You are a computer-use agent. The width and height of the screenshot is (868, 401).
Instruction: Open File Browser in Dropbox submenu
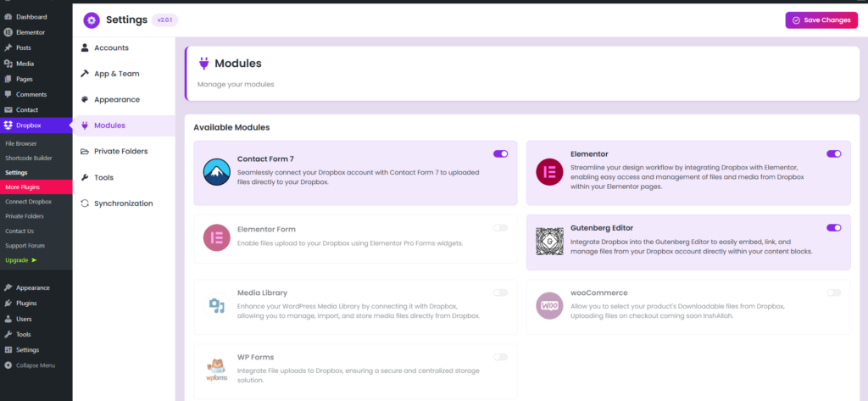click(x=21, y=143)
